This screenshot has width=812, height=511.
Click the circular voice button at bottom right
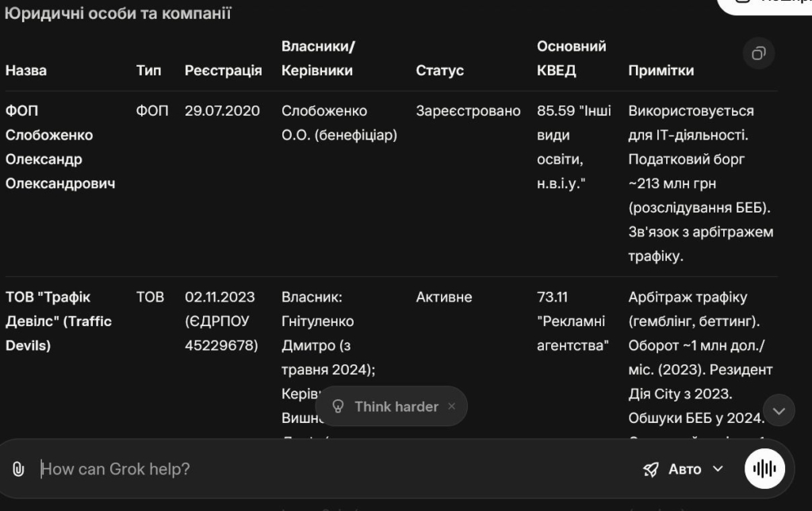pos(763,468)
